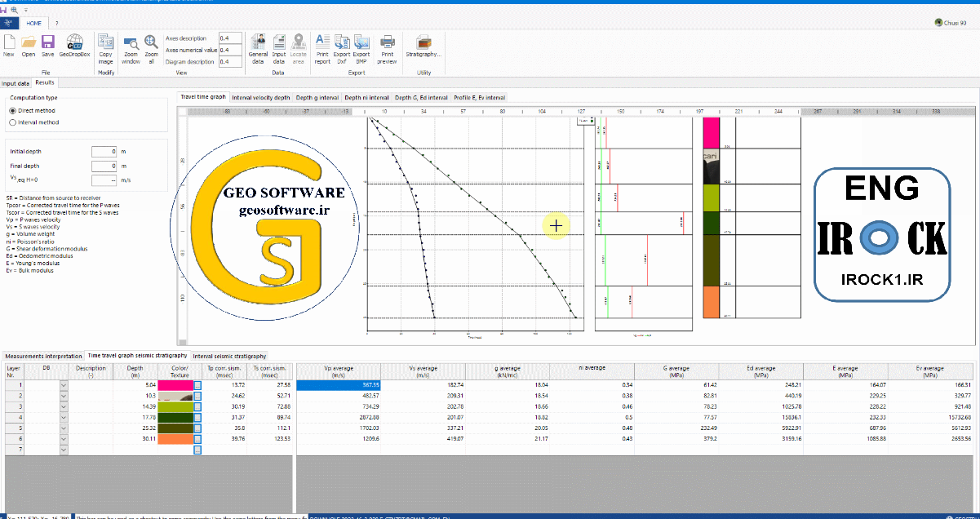Click the application menu button left of HOME

click(x=8, y=24)
